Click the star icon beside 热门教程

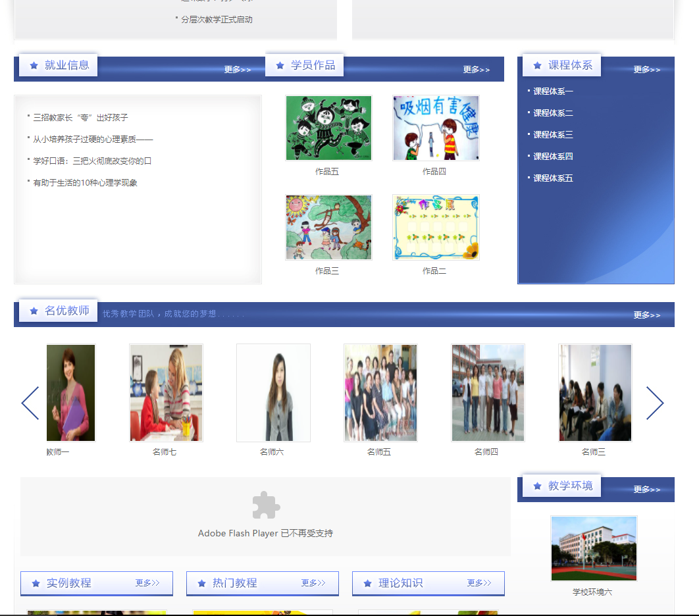[201, 583]
